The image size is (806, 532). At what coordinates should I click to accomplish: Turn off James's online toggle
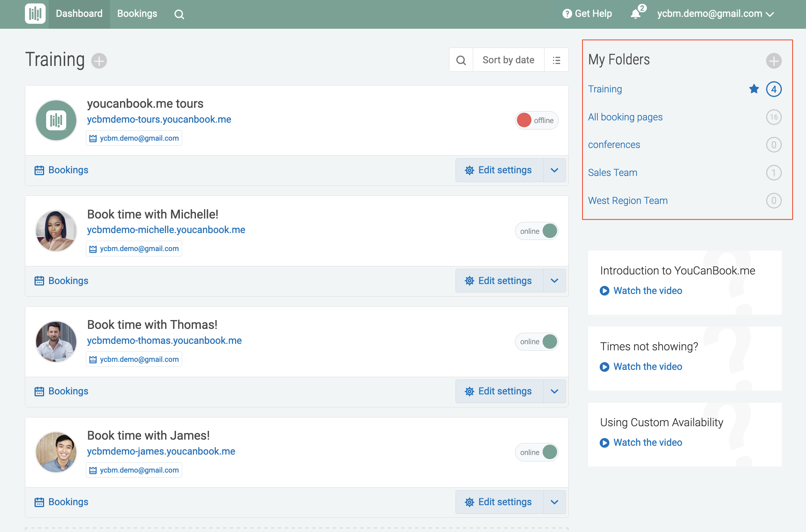tap(536, 452)
